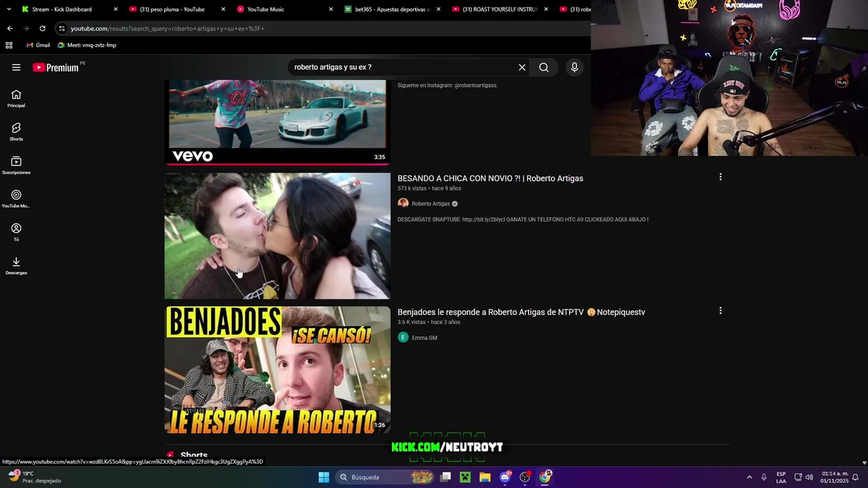Screen dimensions: 868x488
Task: Open the vevo video thumbnail with Porsche
Action: click(x=277, y=122)
